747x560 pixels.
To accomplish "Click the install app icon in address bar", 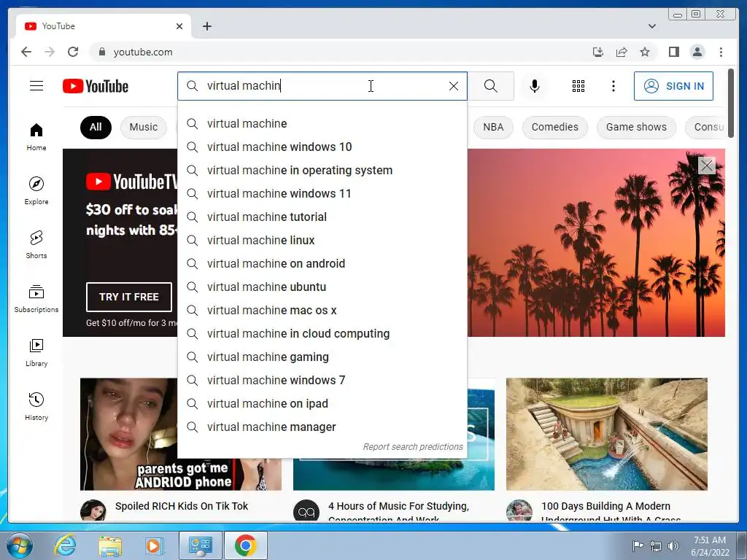I will coord(598,52).
